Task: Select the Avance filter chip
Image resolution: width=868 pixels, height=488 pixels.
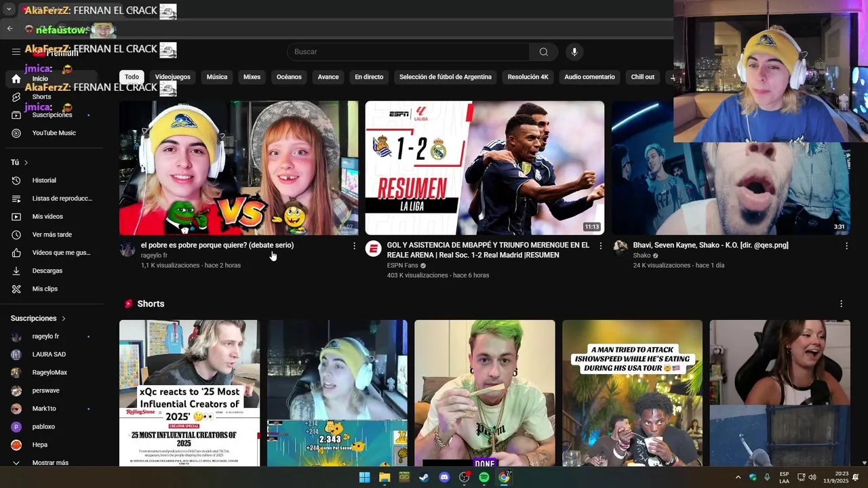Action: 328,77
